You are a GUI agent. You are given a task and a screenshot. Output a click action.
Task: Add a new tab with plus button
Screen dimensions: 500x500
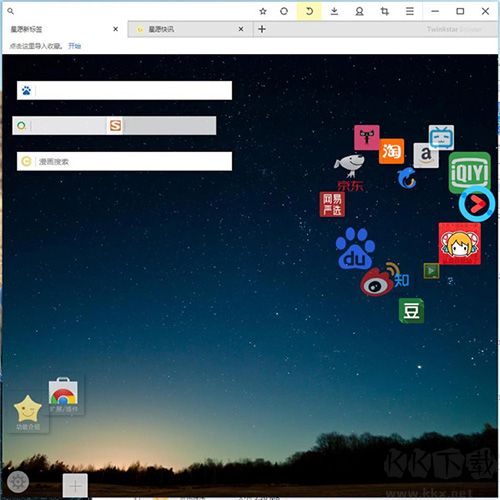tap(262, 29)
